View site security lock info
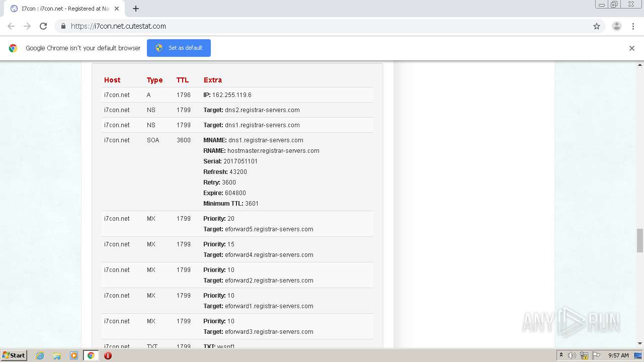 pos(63,26)
